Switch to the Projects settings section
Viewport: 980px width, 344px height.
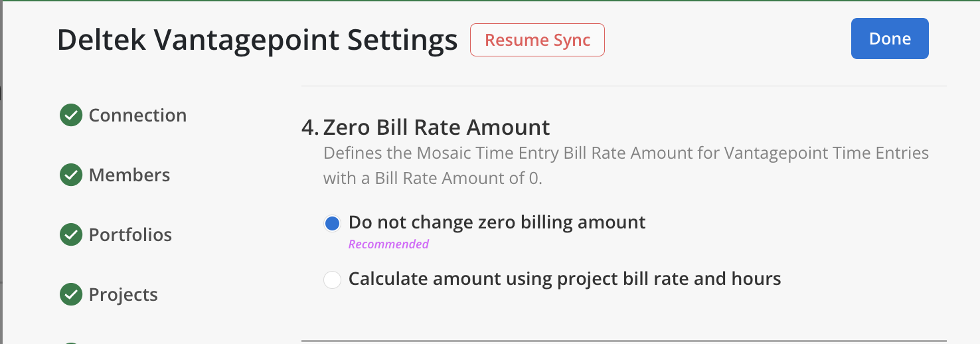(123, 295)
